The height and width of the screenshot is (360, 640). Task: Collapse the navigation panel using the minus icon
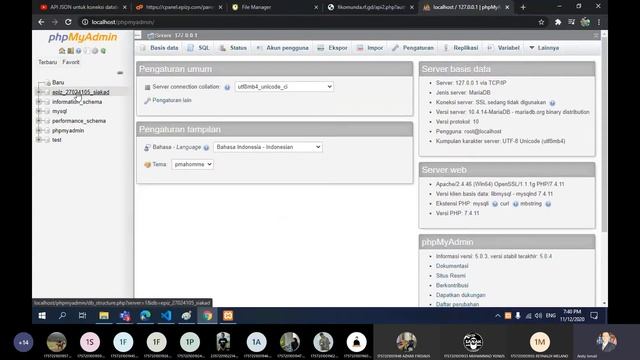click(120, 73)
